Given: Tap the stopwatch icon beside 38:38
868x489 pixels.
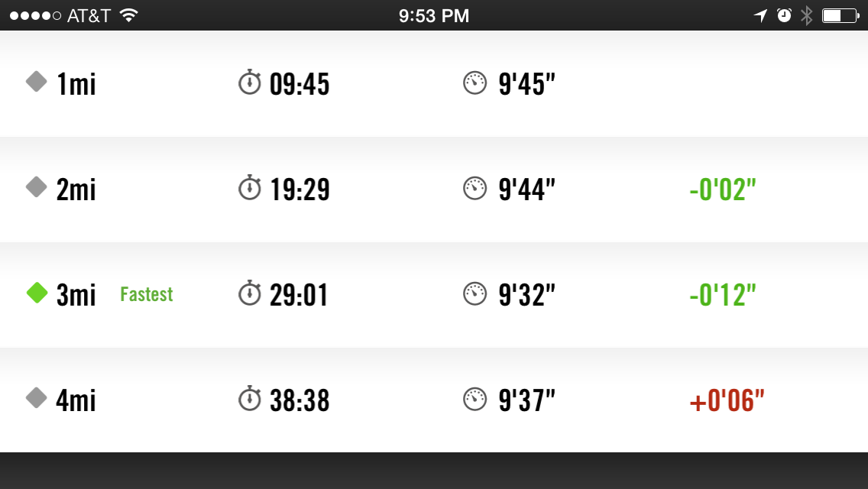Looking at the screenshot, I should tap(250, 398).
